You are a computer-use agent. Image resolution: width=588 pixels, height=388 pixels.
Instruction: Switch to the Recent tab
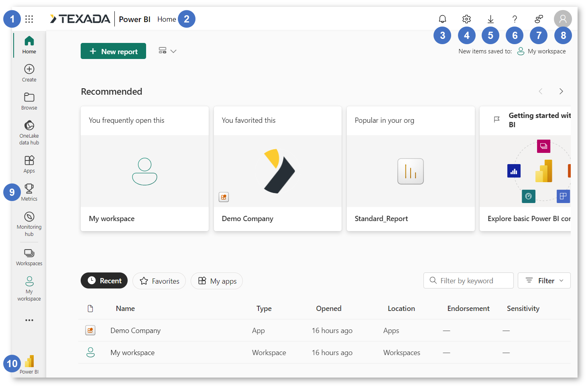(104, 280)
